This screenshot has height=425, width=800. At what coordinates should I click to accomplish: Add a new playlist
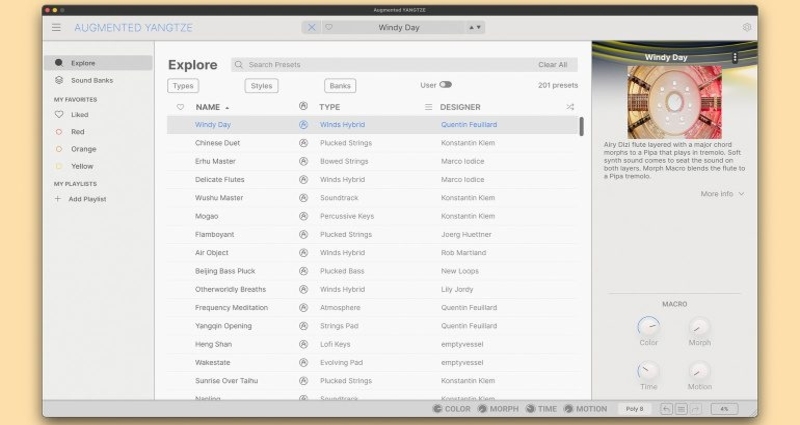click(x=87, y=199)
